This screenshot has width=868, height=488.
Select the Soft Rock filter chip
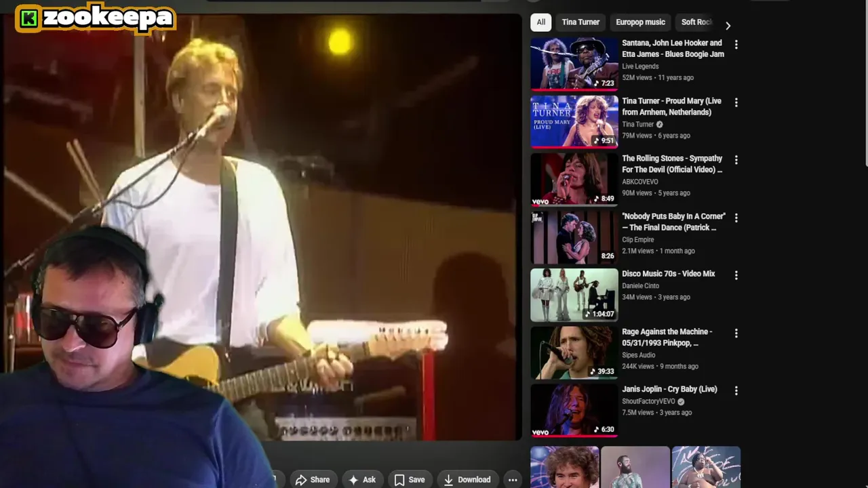point(696,22)
